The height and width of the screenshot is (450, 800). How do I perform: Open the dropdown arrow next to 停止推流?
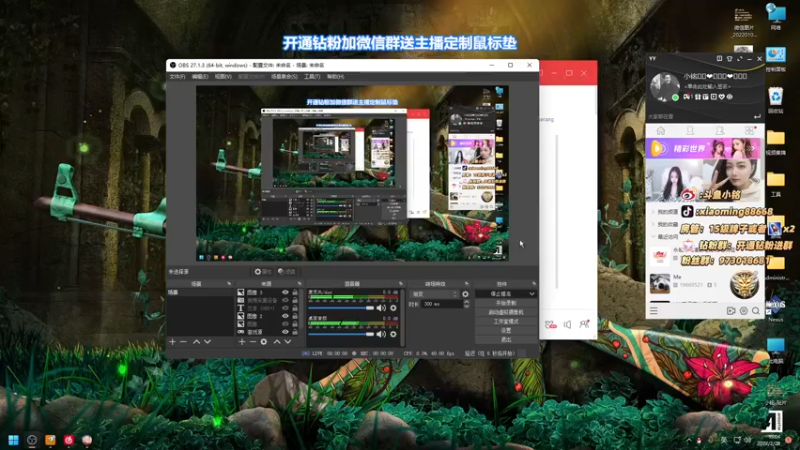pyautogui.click(x=532, y=294)
